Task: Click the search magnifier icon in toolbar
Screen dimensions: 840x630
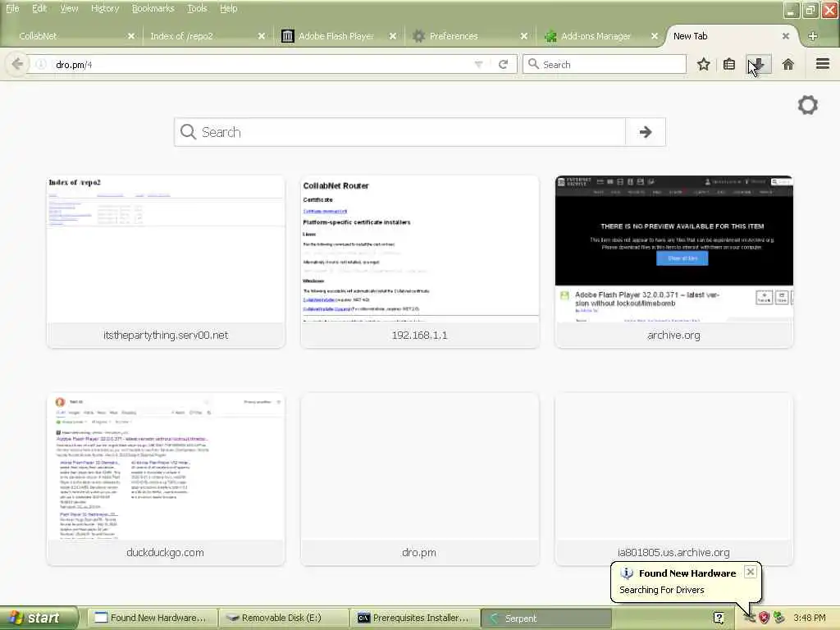Action: pyautogui.click(x=533, y=64)
